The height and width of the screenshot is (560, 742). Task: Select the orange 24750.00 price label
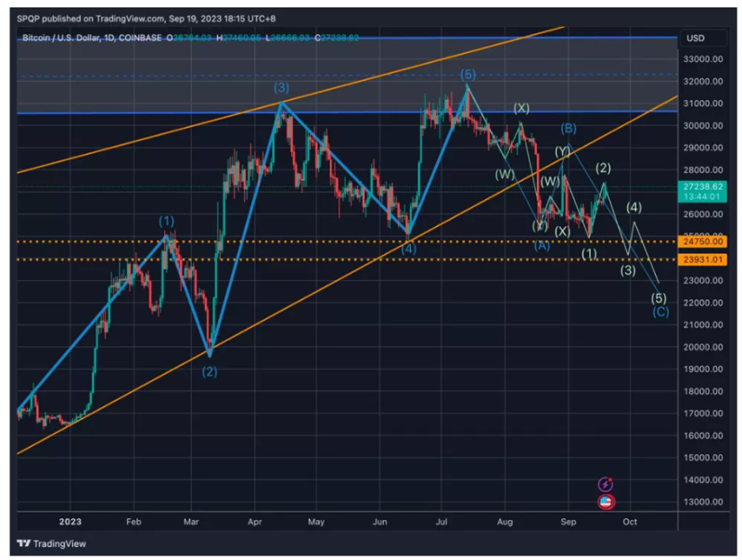[702, 241]
